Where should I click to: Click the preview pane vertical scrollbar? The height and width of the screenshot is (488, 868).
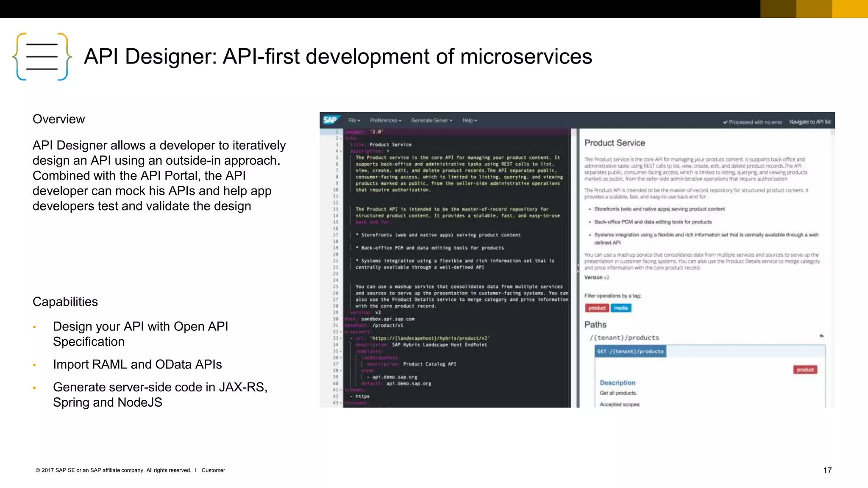tap(832, 268)
